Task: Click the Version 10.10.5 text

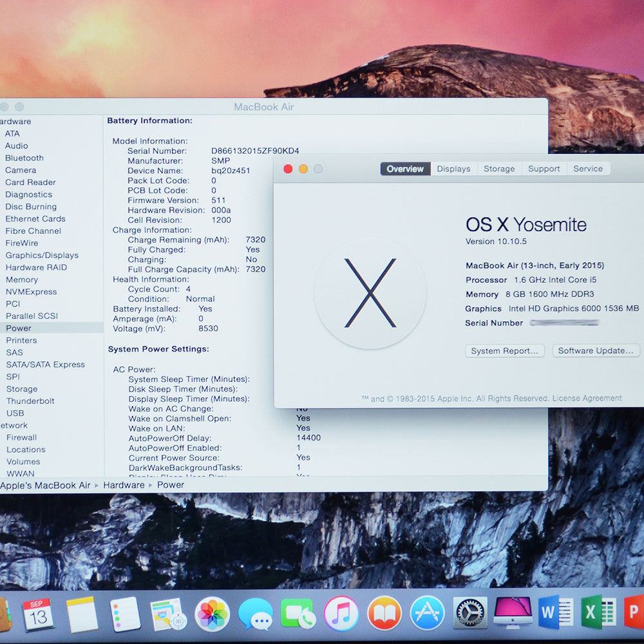Action: 496,241
